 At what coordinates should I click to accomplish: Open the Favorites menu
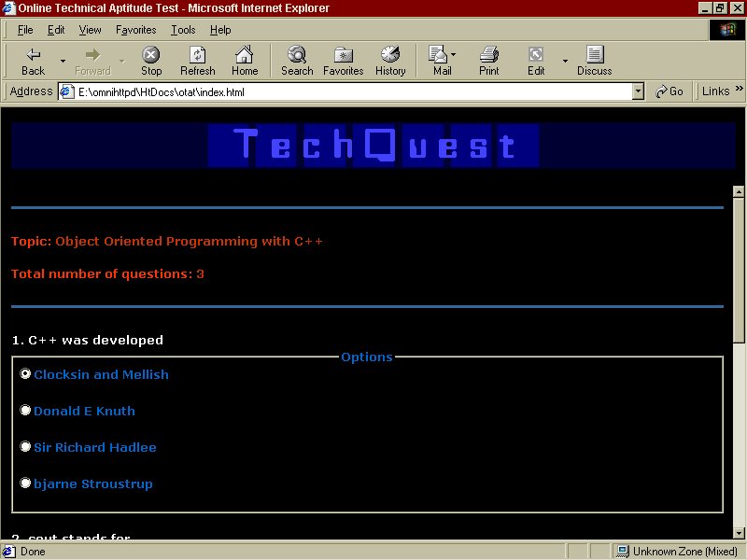coord(135,30)
